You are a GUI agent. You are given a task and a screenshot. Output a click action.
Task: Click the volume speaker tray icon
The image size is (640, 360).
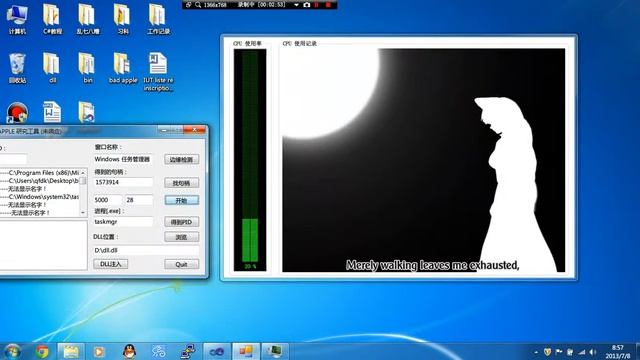pos(593,352)
